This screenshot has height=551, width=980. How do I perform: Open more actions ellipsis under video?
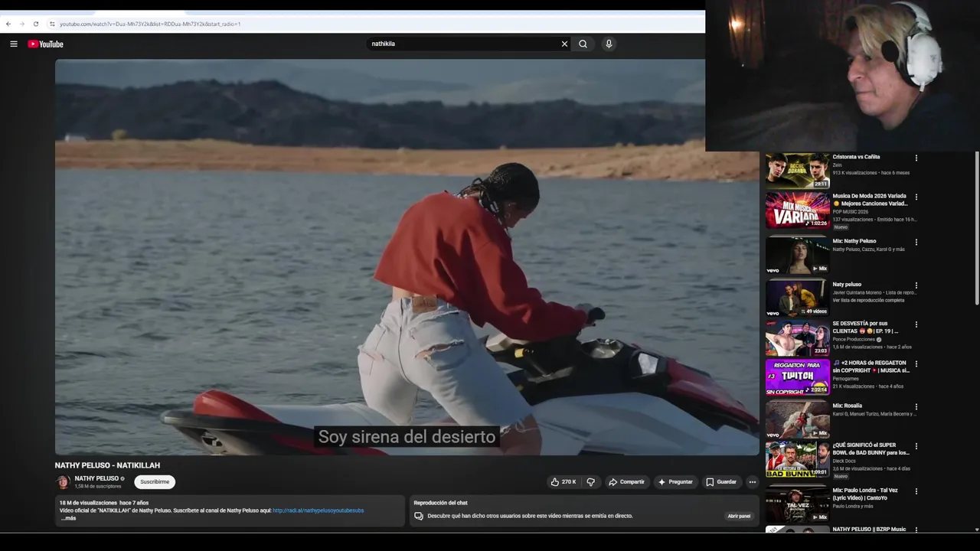(x=753, y=482)
